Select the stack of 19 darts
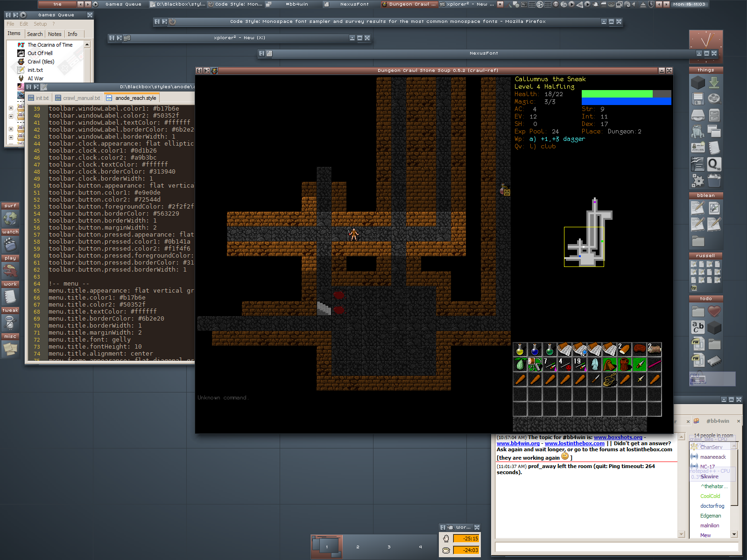The width and height of the screenshot is (747, 560). pos(580,364)
